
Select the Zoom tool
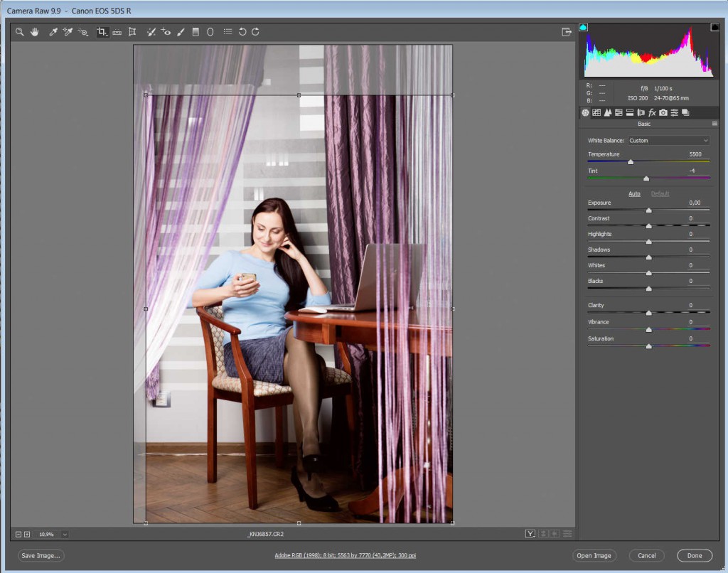[20, 32]
